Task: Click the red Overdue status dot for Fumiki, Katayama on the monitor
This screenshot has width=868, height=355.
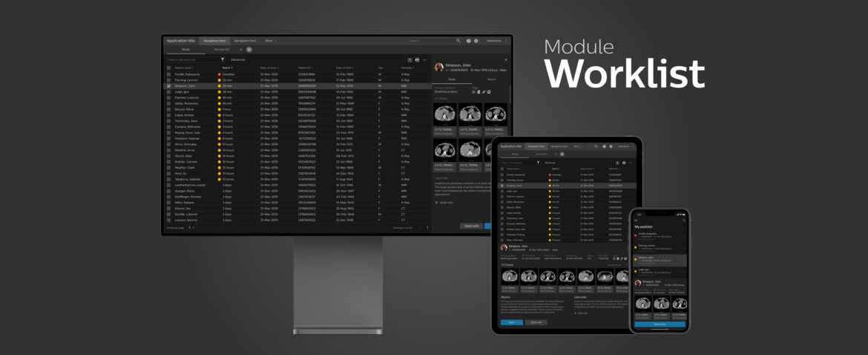Action: coord(219,74)
